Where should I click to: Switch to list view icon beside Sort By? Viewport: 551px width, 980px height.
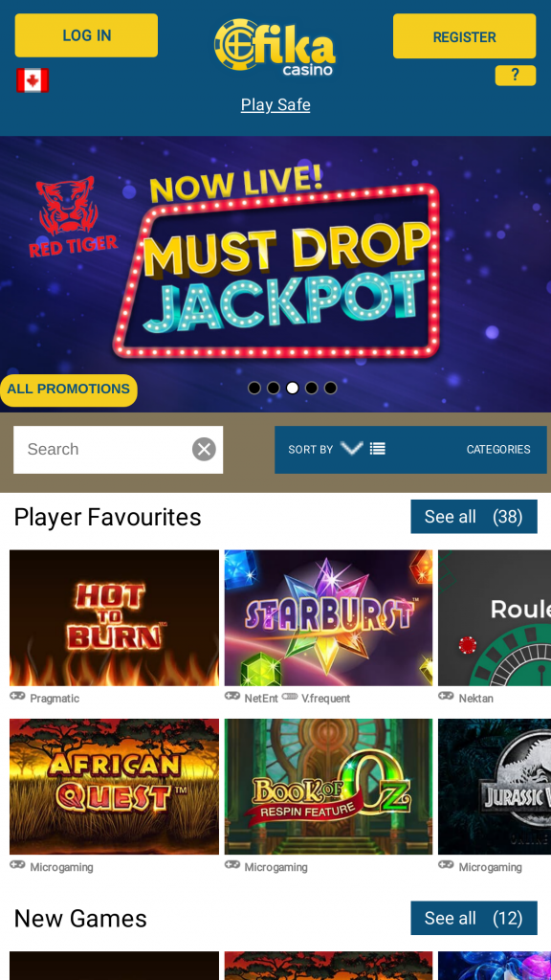(x=377, y=449)
